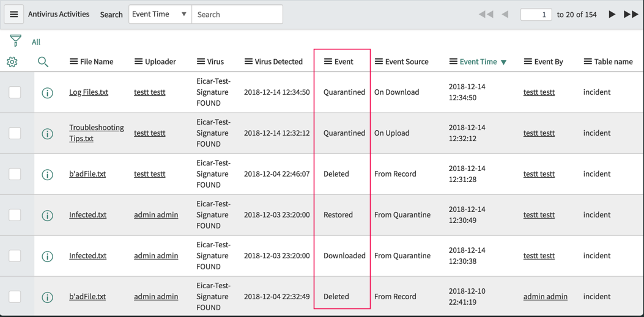Open the admin admin Event By link
Image resolution: width=644 pixels, height=317 pixels.
(x=545, y=296)
